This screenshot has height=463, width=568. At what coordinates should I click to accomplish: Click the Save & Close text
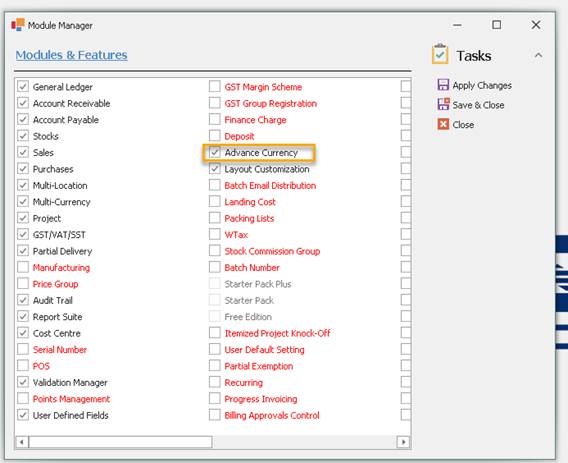[x=478, y=105]
